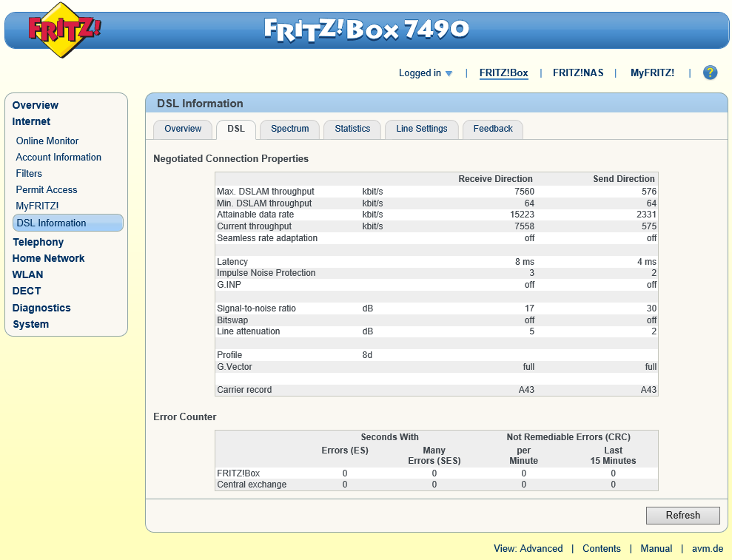Expand the Telephony menu section
The height and width of the screenshot is (560, 732).
pyautogui.click(x=38, y=242)
